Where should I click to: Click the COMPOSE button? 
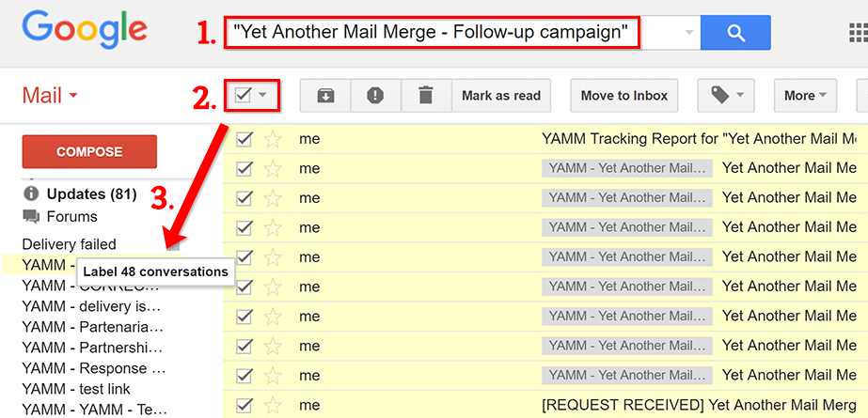point(89,151)
